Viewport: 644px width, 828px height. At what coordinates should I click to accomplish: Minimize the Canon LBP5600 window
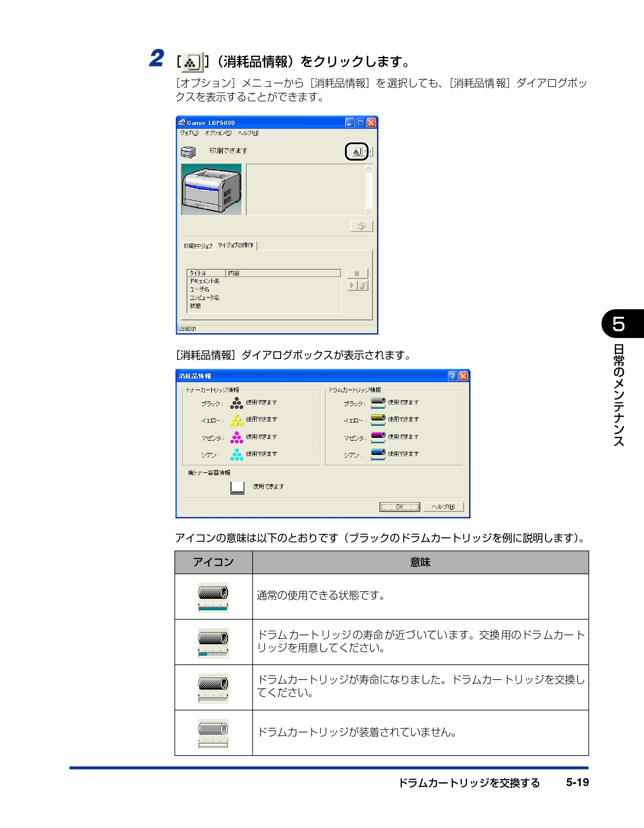(x=350, y=123)
